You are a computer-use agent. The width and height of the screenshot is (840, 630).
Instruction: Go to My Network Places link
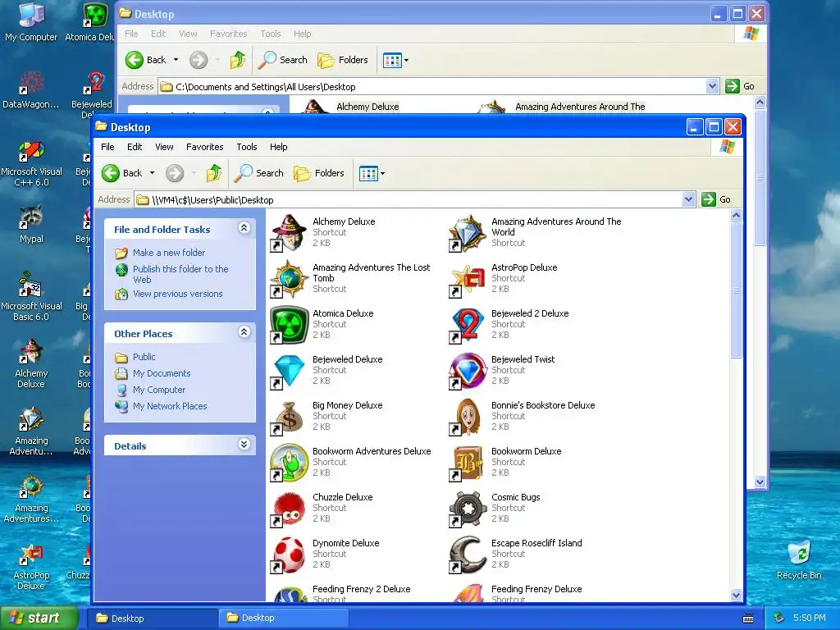(170, 406)
